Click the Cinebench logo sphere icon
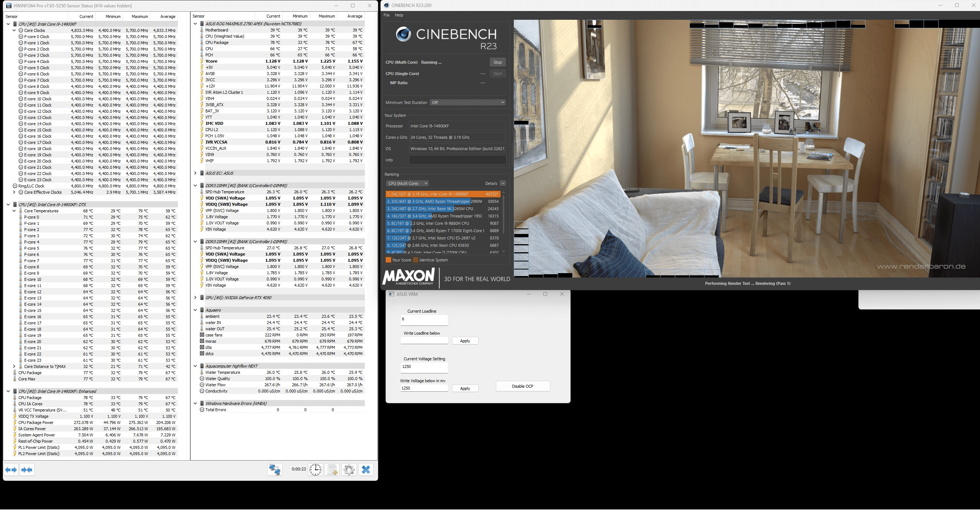The height and width of the screenshot is (510, 980). pos(403,34)
